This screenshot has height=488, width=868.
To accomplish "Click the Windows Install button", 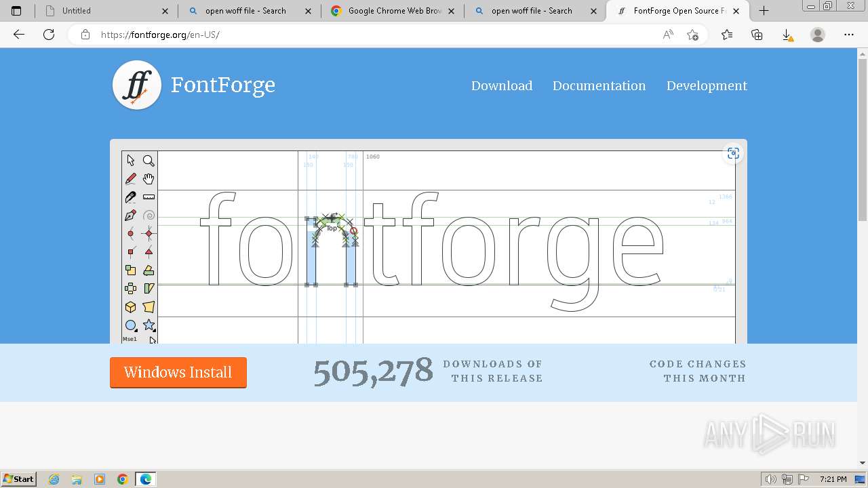I will 178,373.
